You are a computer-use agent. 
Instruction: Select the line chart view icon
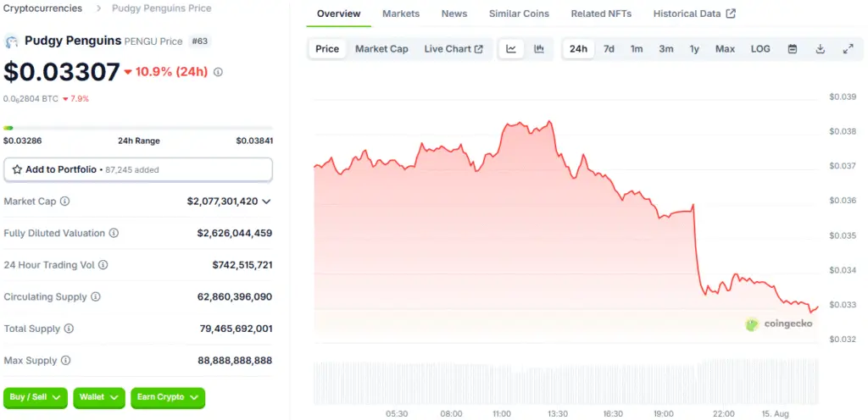pyautogui.click(x=511, y=49)
